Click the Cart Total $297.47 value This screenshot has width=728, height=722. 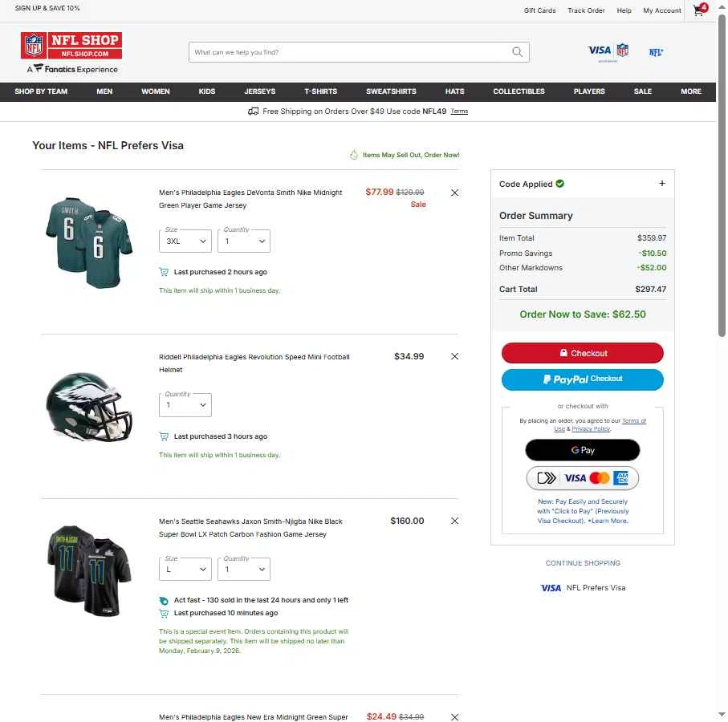(x=650, y=289)
